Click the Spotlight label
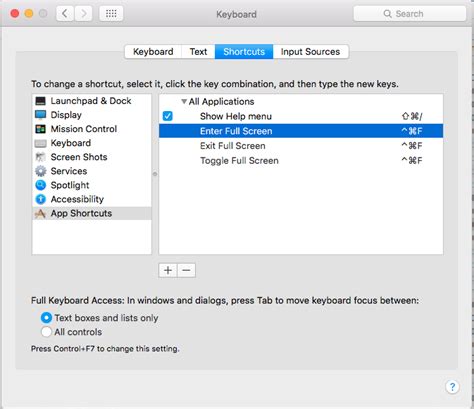Screen dimensions: 474x409 click(x=70, y=185)
